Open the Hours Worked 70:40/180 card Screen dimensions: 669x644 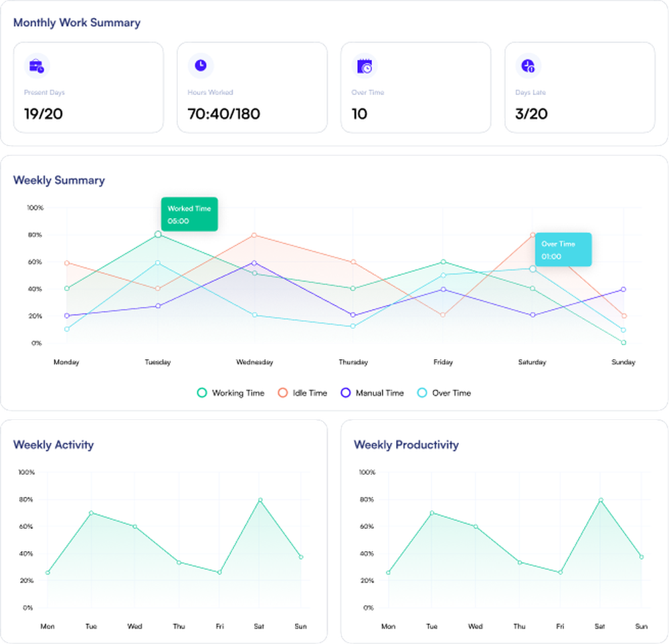(x=252, y=88)
